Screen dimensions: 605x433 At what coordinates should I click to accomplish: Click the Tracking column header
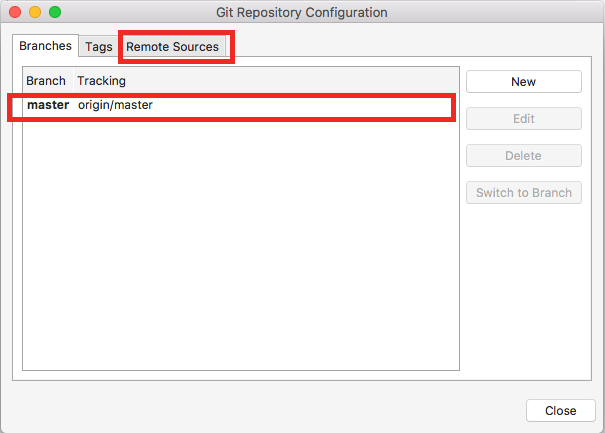[101, 81]
